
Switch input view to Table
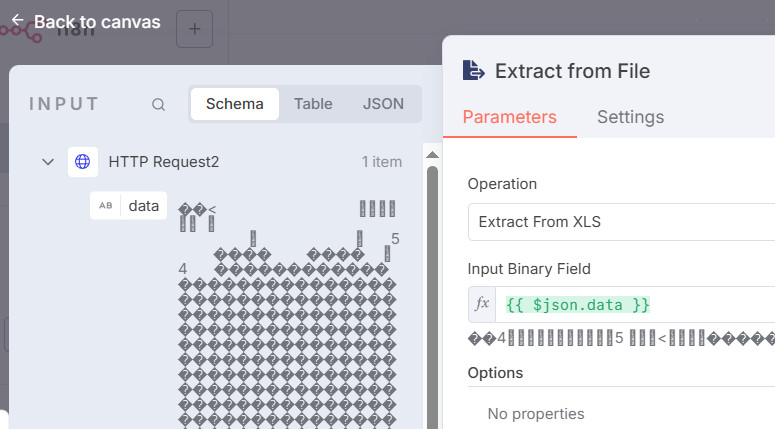(x=313, y=104)
